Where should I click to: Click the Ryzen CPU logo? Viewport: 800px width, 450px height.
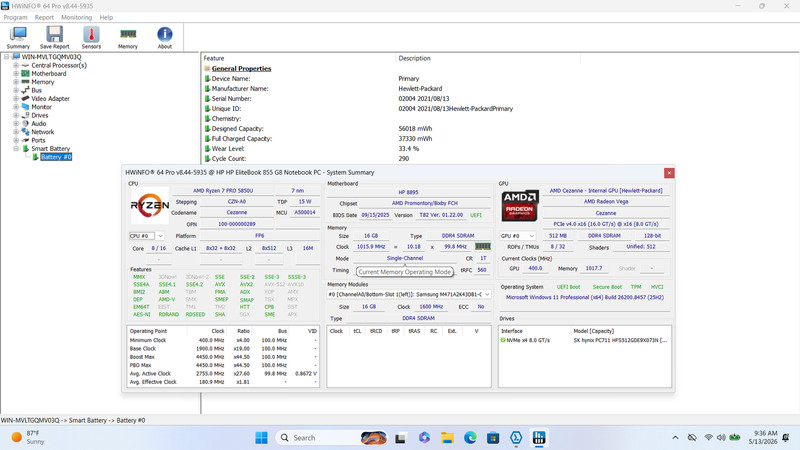tap(149, 205)
